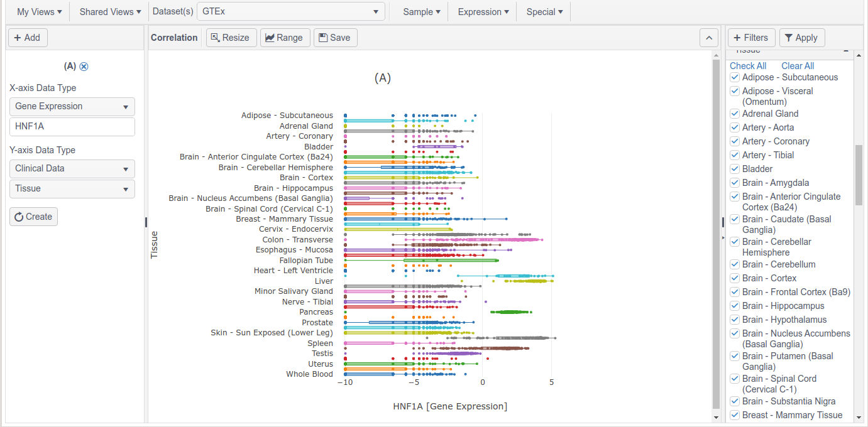Open the Shared Views menu
This screenshot has height=427, width=868.
click(x=110, y=12)
